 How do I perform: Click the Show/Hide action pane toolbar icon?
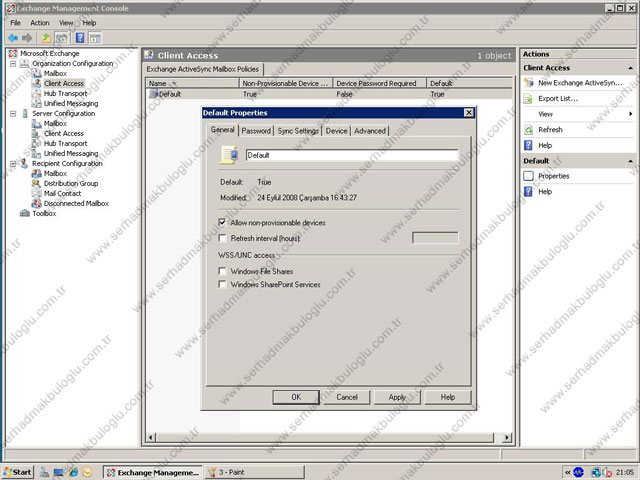[96, 38]
